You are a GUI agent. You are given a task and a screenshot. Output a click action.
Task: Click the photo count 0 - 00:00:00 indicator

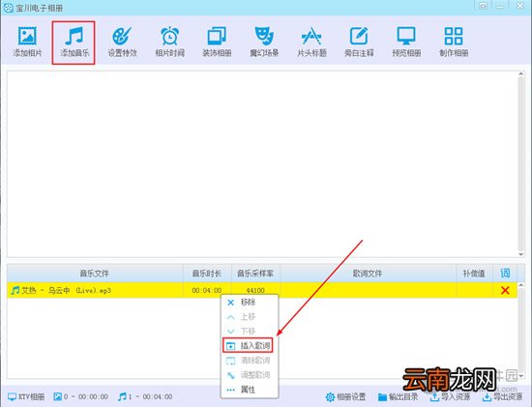tap(80, 396)
